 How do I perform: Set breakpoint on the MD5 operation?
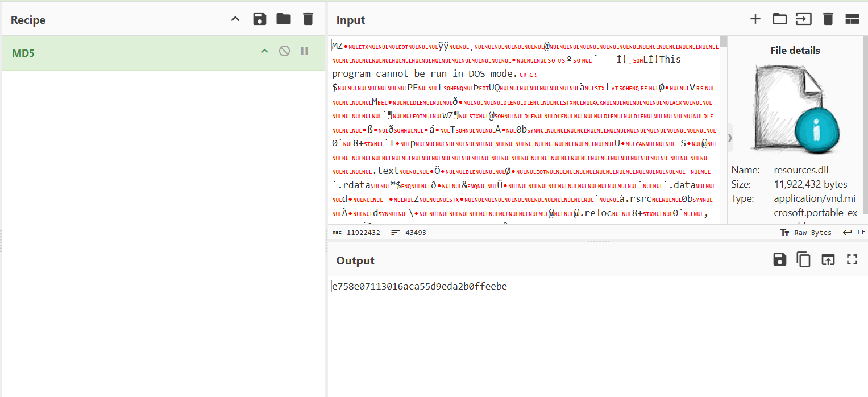click(x=304, y=51)
